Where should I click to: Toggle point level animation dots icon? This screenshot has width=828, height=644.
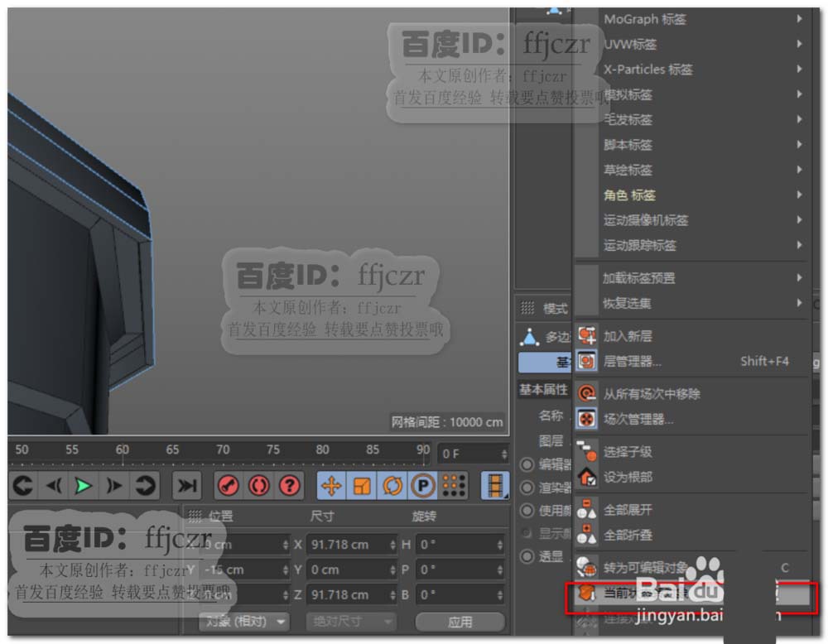coord(454,485)
